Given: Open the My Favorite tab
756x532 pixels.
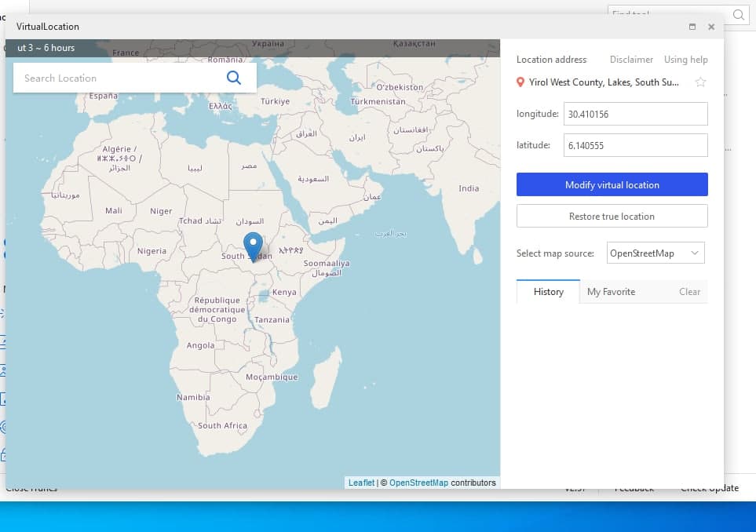Looking at the screenshot, I should point(611,292).
